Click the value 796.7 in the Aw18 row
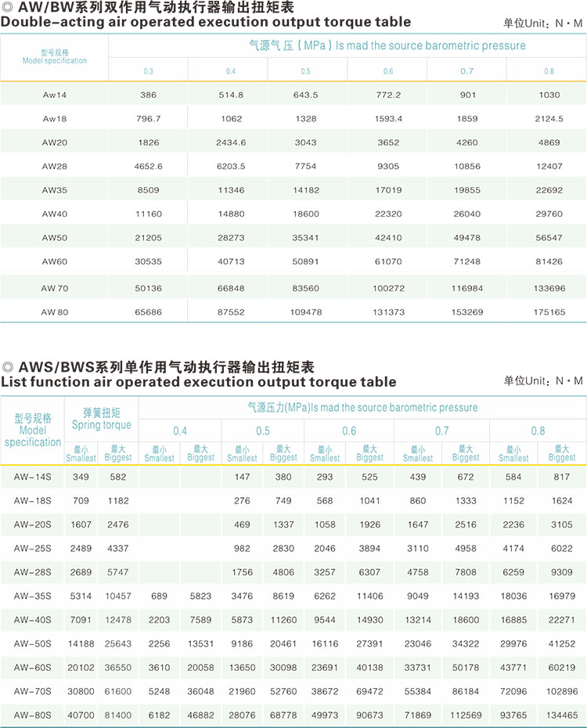The image size is (587, 728). pyautogui.click(x=148, y=119)
